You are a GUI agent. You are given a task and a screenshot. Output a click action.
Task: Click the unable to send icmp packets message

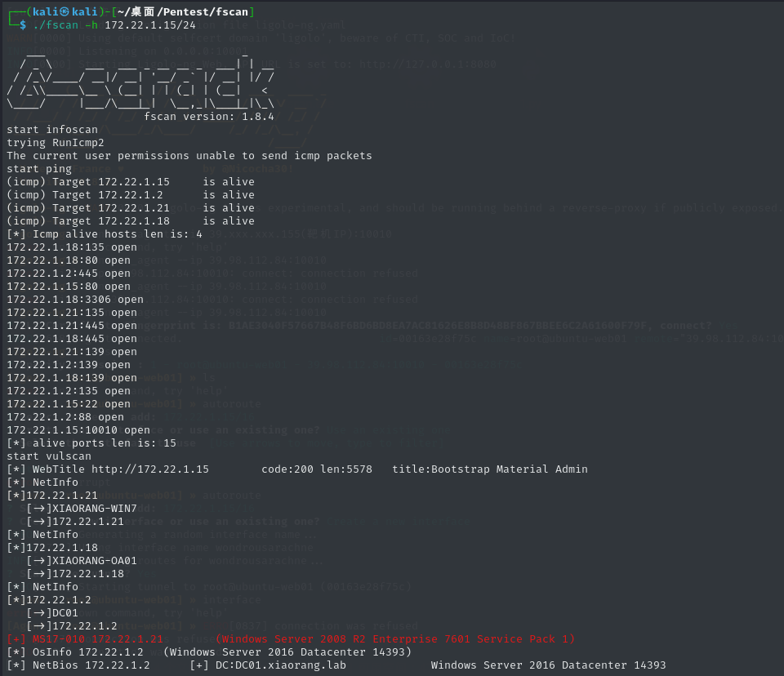point(189,156)
